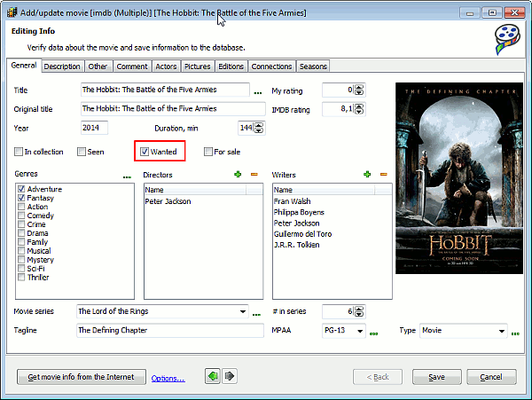Click the My rating spinner control
532x400 pixels.
pyautogui.click(x=359, y=90)
